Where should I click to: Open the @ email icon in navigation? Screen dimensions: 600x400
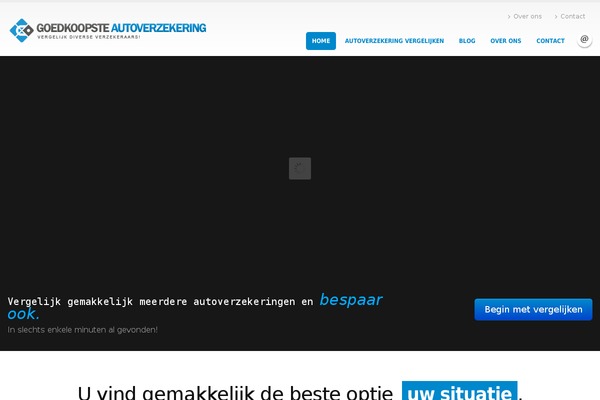coord(584,40)
